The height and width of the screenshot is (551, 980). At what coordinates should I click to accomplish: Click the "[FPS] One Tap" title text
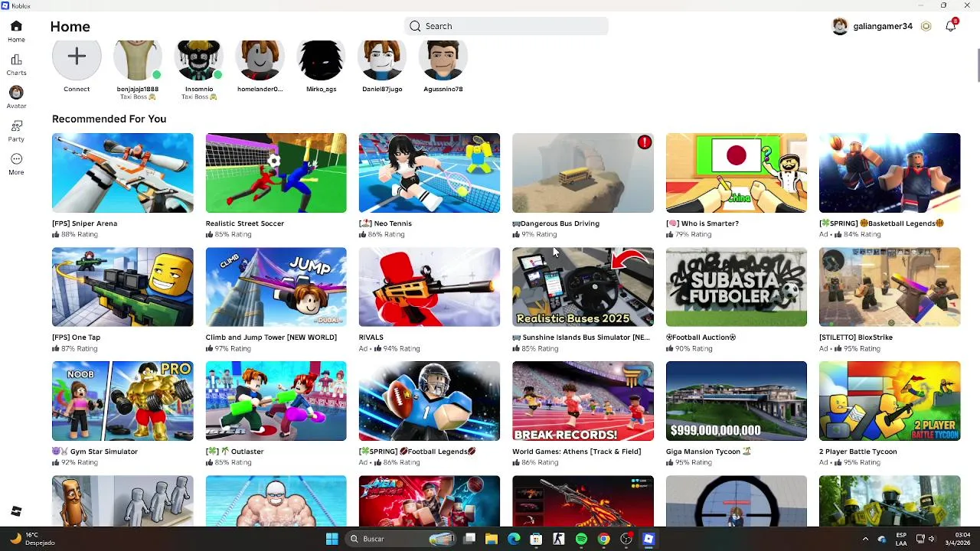pos(76,337)
